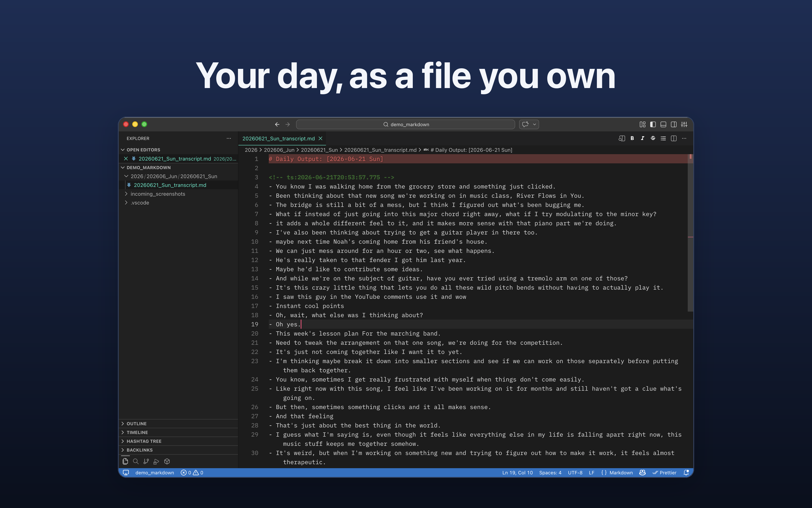
Task: Toggle strikethrough formatting in editor toolbar
Action: coord(653,138)
